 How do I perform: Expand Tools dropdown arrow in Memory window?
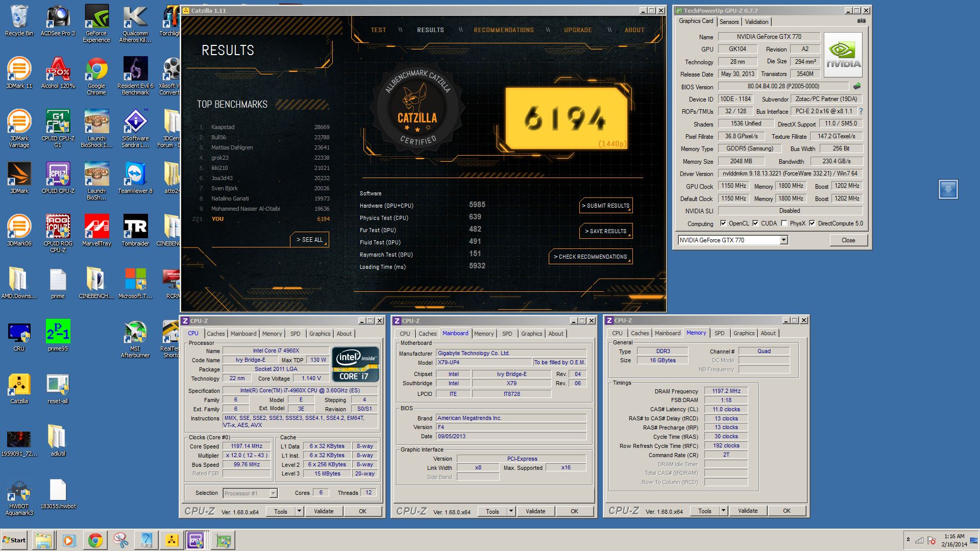pos(723,511)
